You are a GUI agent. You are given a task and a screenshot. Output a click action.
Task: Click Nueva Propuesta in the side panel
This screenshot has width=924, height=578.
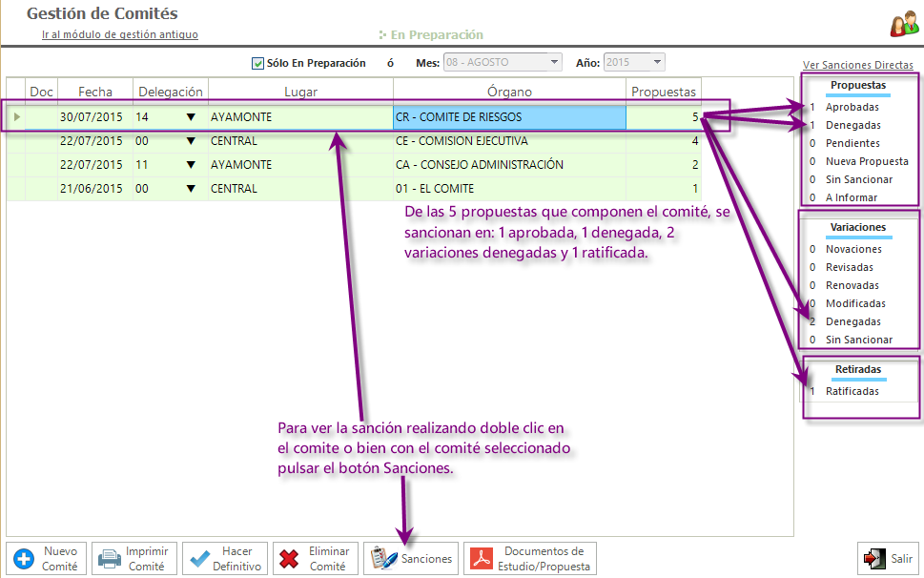click(867, 161)
